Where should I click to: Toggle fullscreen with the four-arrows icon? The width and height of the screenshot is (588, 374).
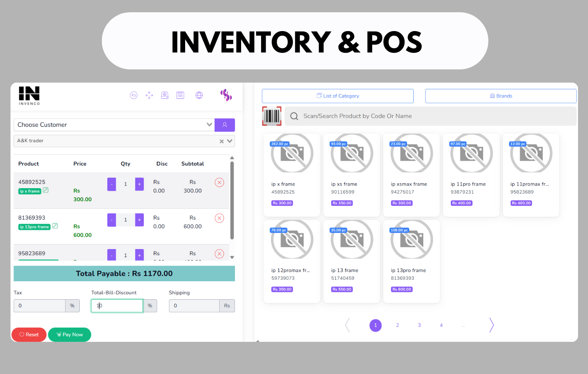[x=149, y=95]
